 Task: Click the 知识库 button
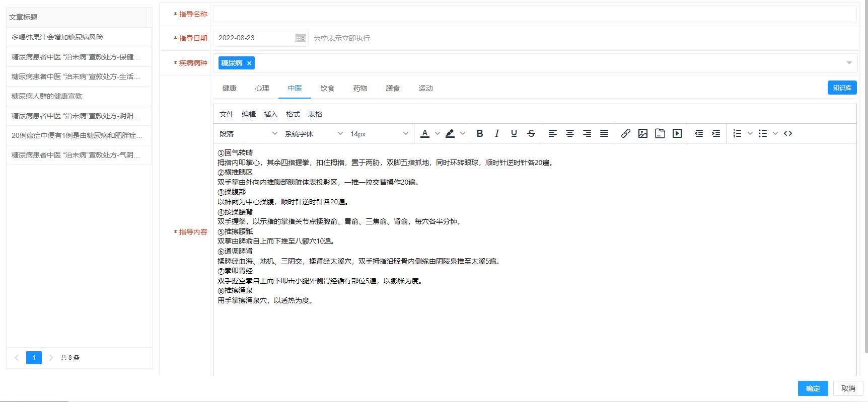pyautogui.click(x=842, y=88)
